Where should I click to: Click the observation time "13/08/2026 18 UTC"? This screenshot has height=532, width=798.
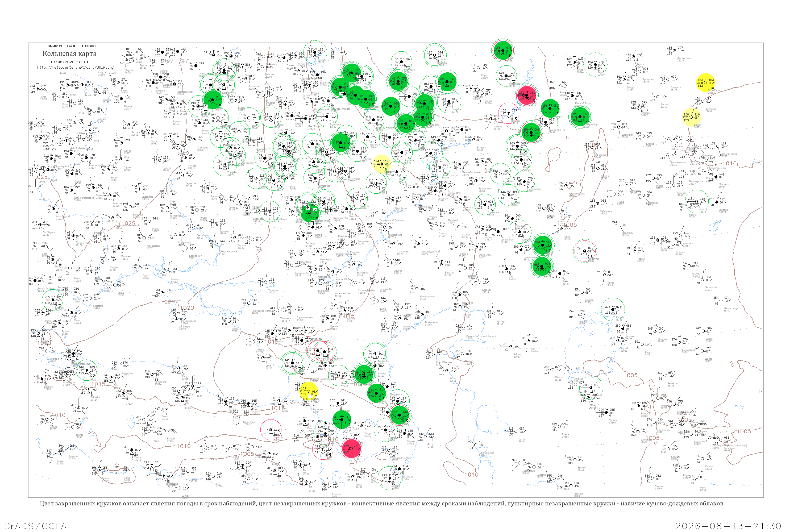click(70, 62)
